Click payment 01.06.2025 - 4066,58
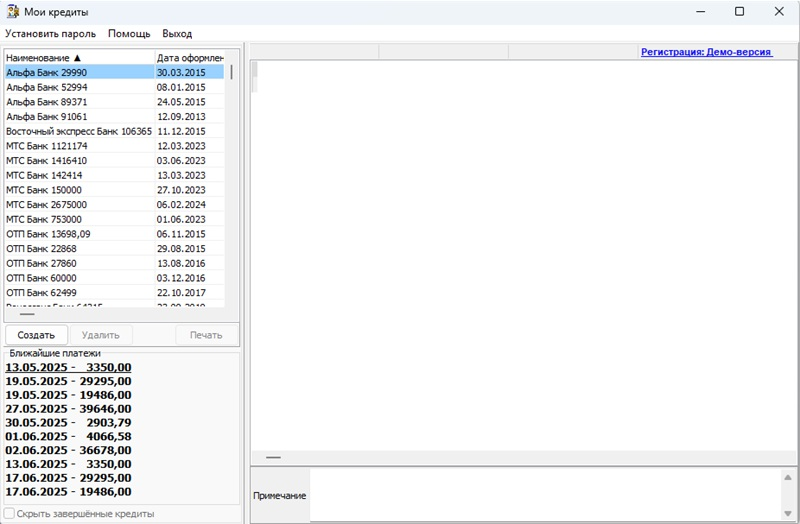 (x=68, y=436)
